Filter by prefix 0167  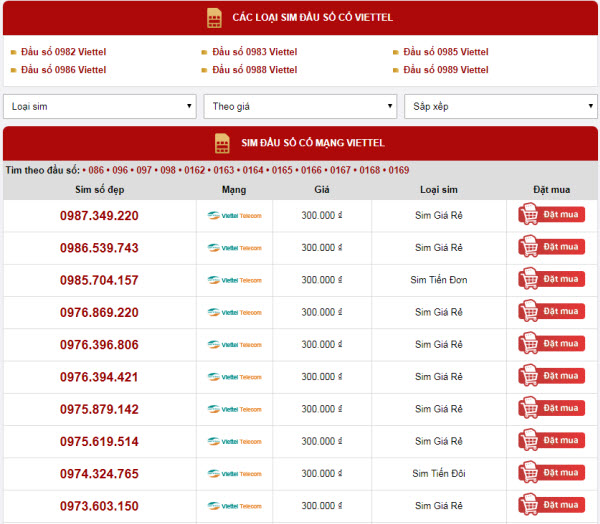(340, 170)
